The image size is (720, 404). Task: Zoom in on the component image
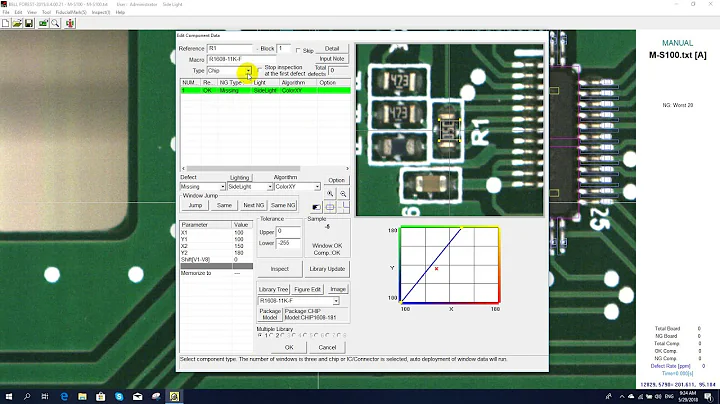[330, 194]
